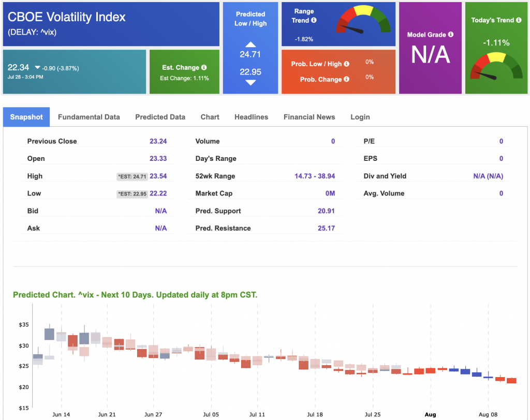The width and height of the screenshot is (530, 420).
Task: Click the Div and Yield N/A (N/A) value
Action: (x=488, y=176)
